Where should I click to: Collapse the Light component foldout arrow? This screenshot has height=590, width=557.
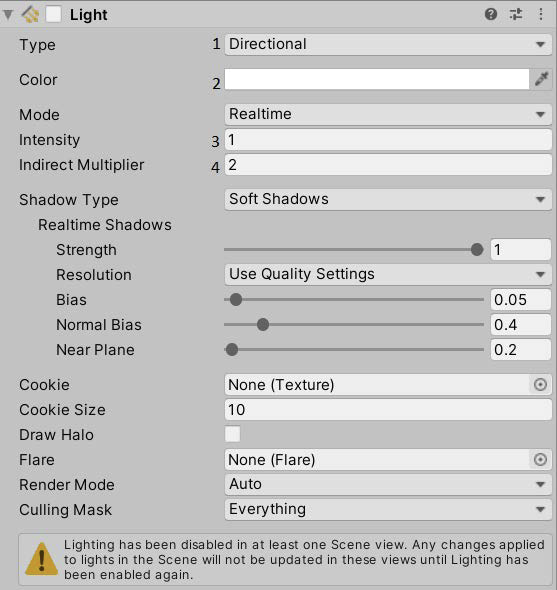pyautogui.click(x=8, y=15)
